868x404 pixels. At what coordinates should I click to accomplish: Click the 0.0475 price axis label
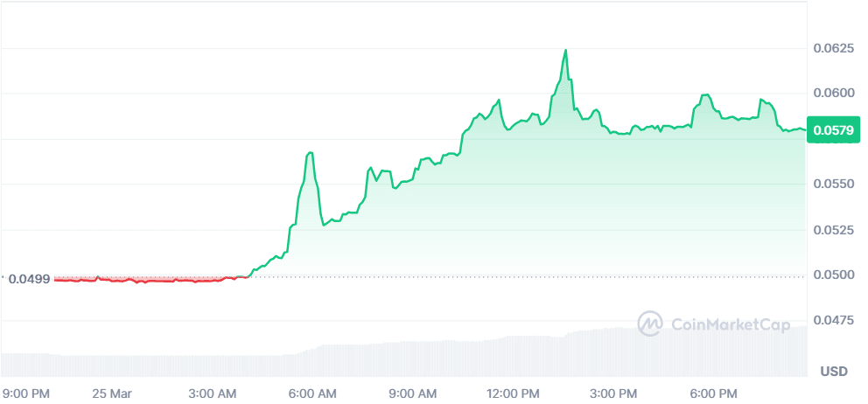(x=834, y=320)
